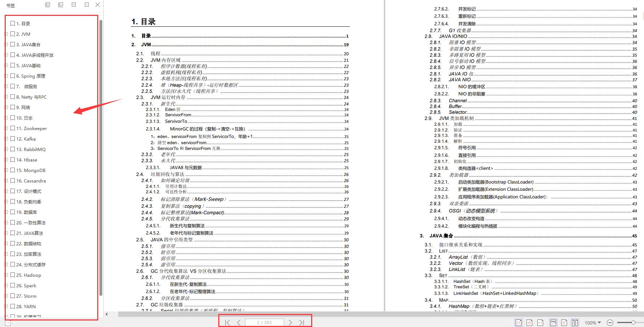Expand the 7. 微服务 bookmark
The height and width of the screenshot is (327, 644).
[x=6, y=86]
